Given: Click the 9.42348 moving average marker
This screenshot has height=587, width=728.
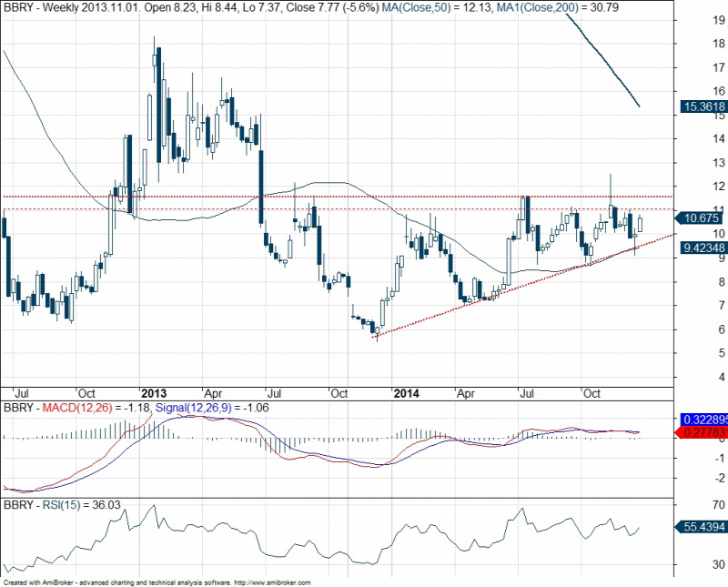Looking at the screenshot, I should point(703,248).
